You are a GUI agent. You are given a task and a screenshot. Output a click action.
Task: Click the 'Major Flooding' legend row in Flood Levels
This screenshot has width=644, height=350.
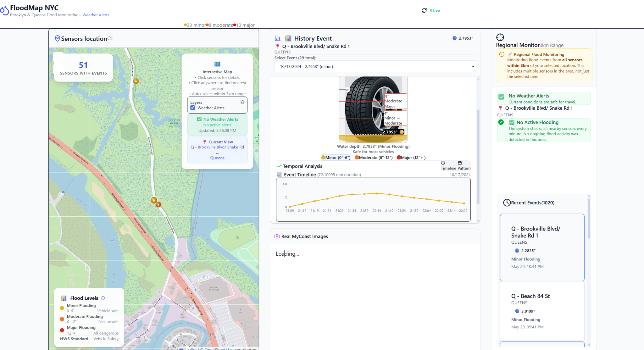(x=89, y=330)
